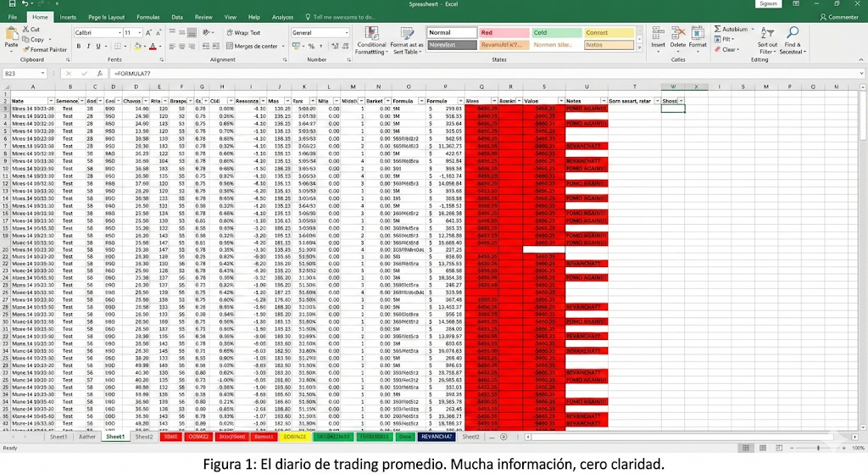This screenshot has height=474, width=868.
Task: Toggle Wrap Text for the cell
Action: point(243,33)
